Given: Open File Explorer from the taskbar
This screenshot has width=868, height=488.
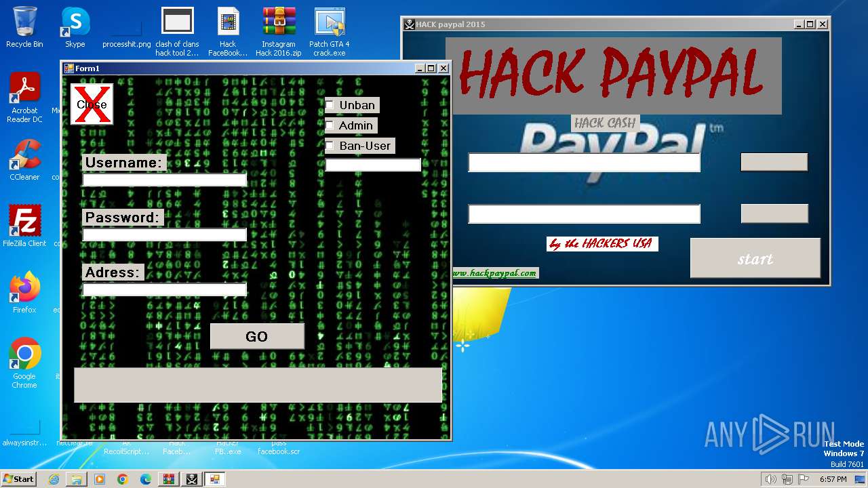Looking at the screenshot, I should tap(77, 479).
